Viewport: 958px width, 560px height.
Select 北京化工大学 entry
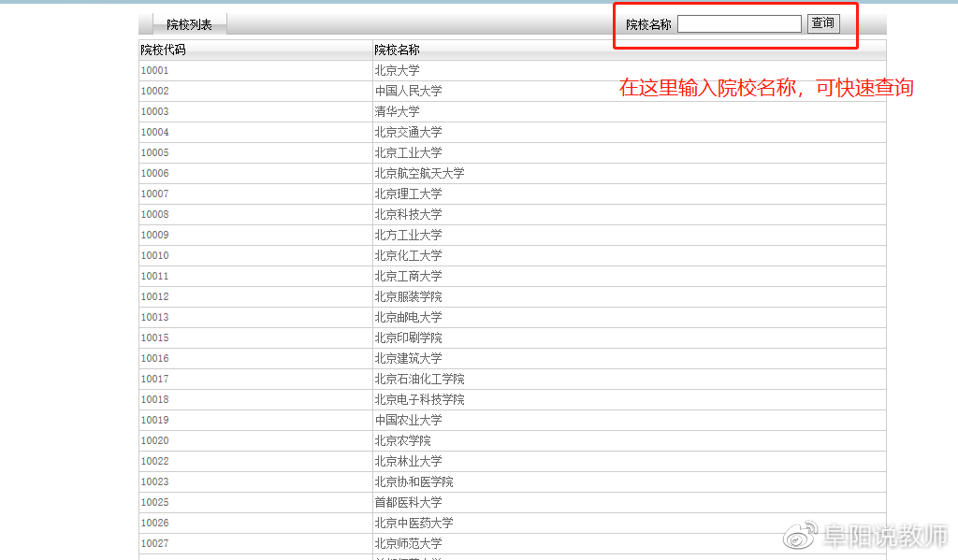pos(408,256)
